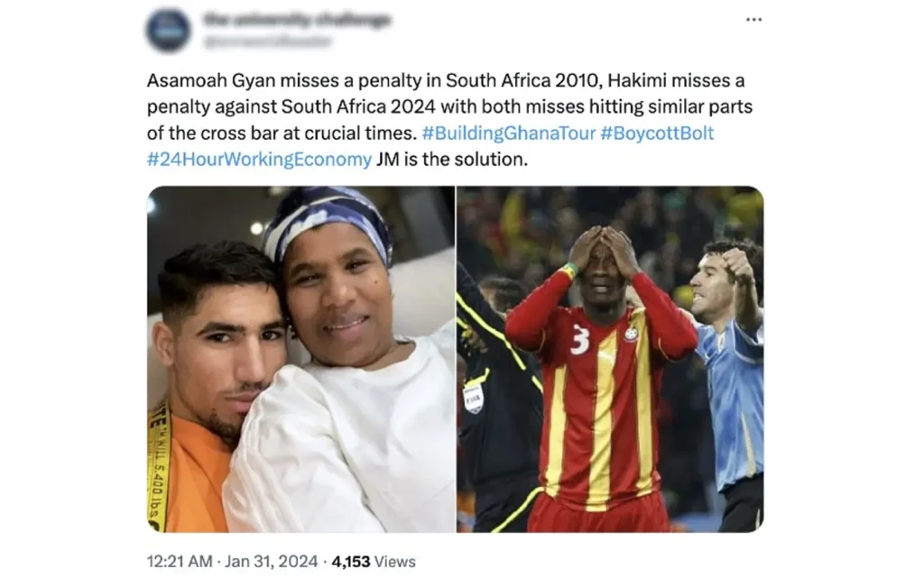Open the #BoycottBolt hashtag
This screenshot has height=578, width=924.
[657, 133]
